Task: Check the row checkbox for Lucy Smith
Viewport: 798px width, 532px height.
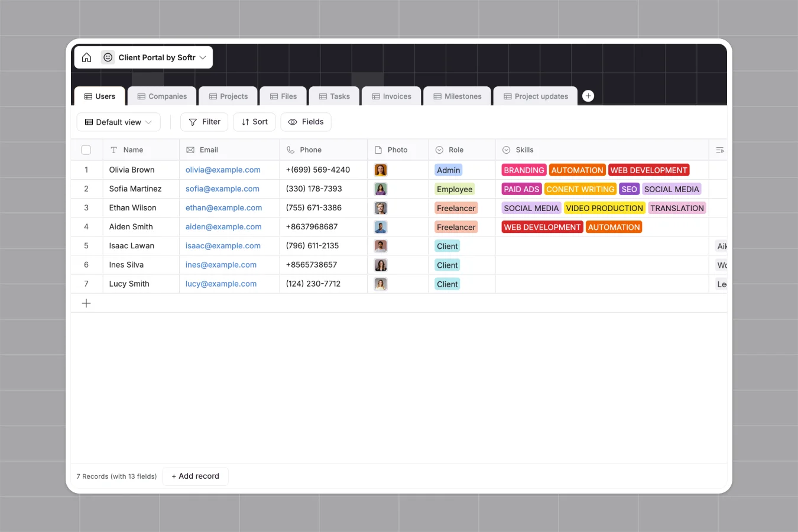Action: tap(86, 284)
